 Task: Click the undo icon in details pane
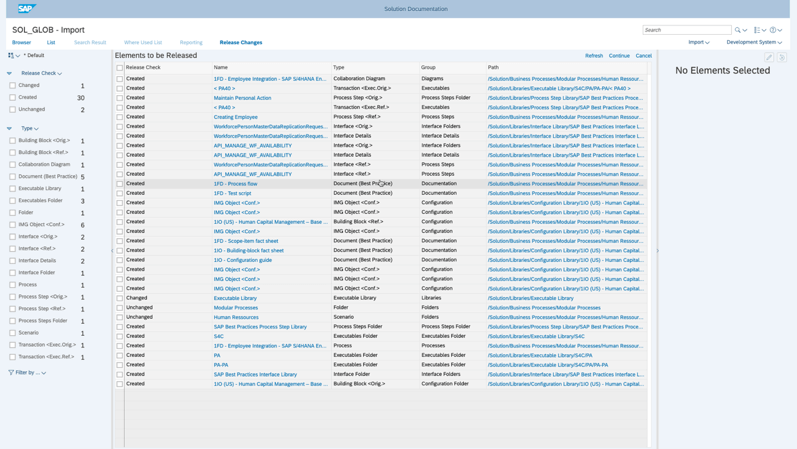(x=782, y=57)
